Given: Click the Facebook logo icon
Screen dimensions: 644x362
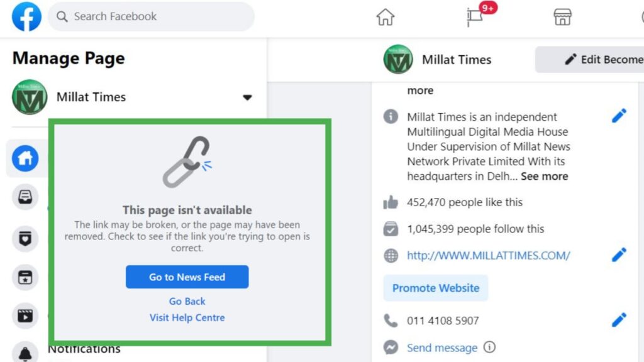Looking at the screenshot, I should coord(26,16).
